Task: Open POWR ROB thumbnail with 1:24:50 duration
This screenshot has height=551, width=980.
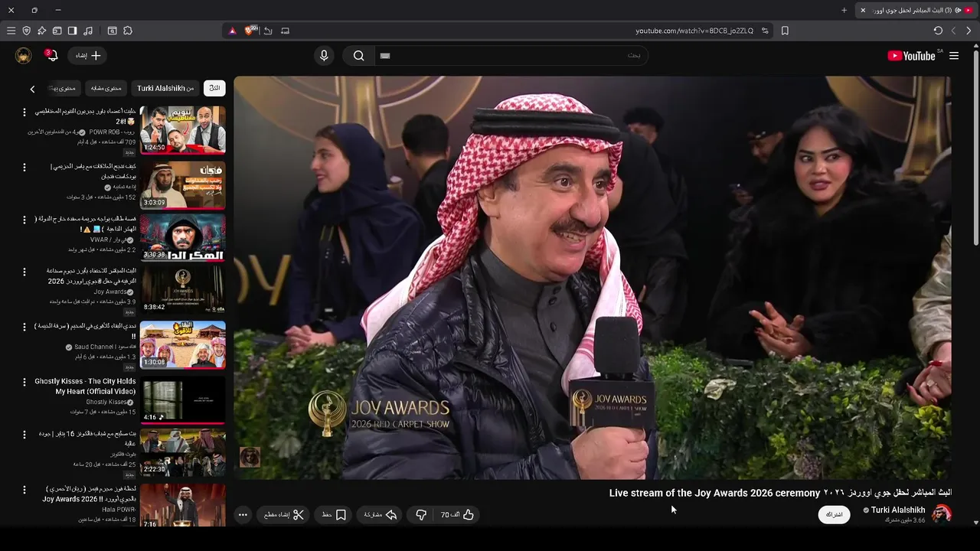Action: tap(183, 130)
